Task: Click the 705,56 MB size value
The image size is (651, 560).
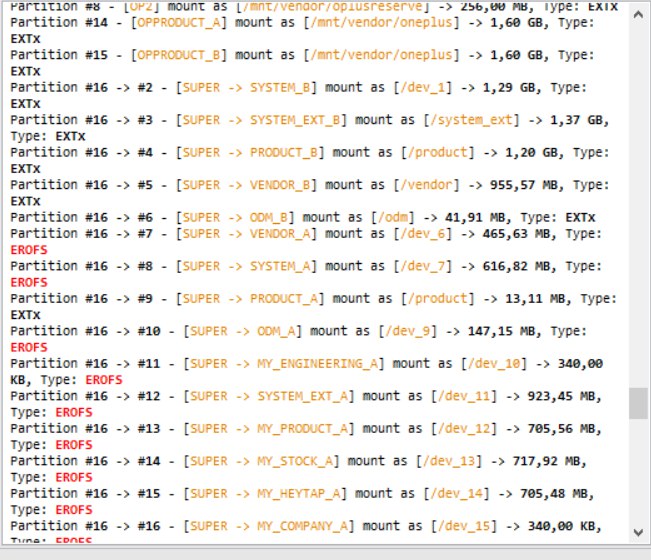Action: click(x=562, y=428)
